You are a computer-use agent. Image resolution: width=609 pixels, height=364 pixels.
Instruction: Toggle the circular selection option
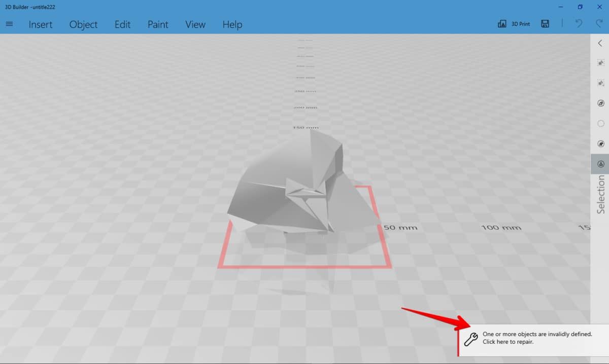601,123
